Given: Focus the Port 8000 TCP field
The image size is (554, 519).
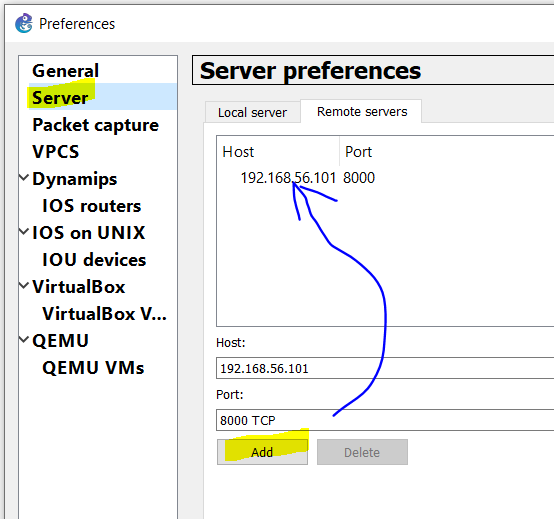Looking at the screenshot, I should click(x=385, y=420).
